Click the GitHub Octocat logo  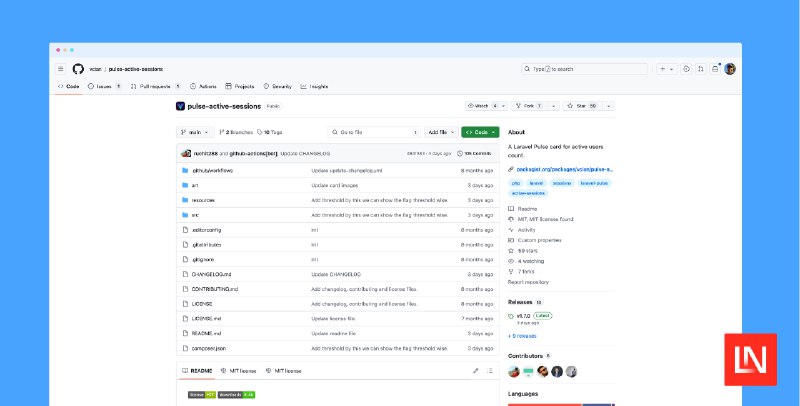(x=78, y=69)
